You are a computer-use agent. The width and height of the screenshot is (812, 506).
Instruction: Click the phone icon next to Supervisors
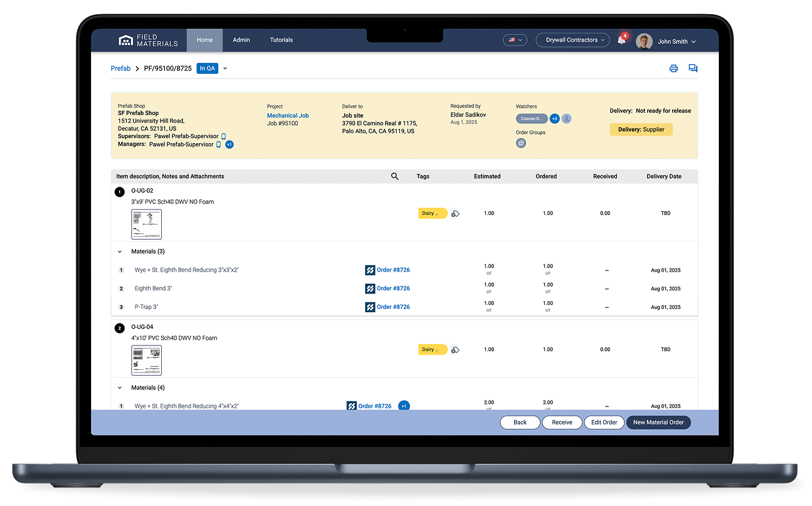(223, 136)
